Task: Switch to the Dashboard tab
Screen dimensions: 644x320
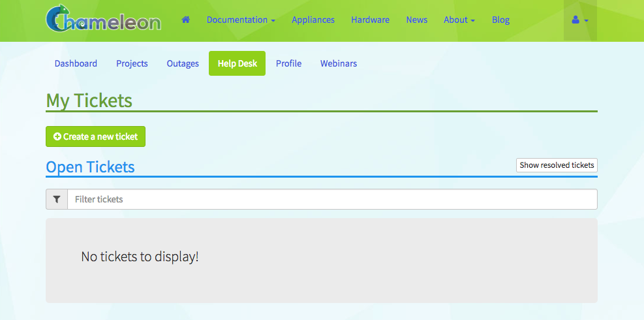Action: [x=76, y=63]
